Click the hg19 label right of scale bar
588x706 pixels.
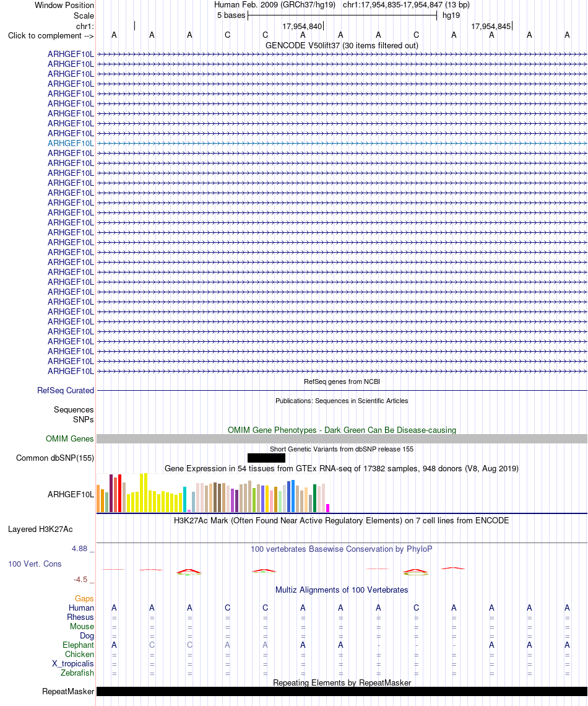pos(451,15)
